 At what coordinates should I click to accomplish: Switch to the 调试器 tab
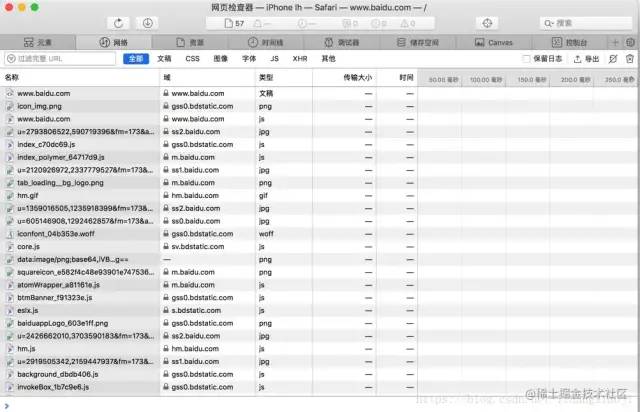342,42
